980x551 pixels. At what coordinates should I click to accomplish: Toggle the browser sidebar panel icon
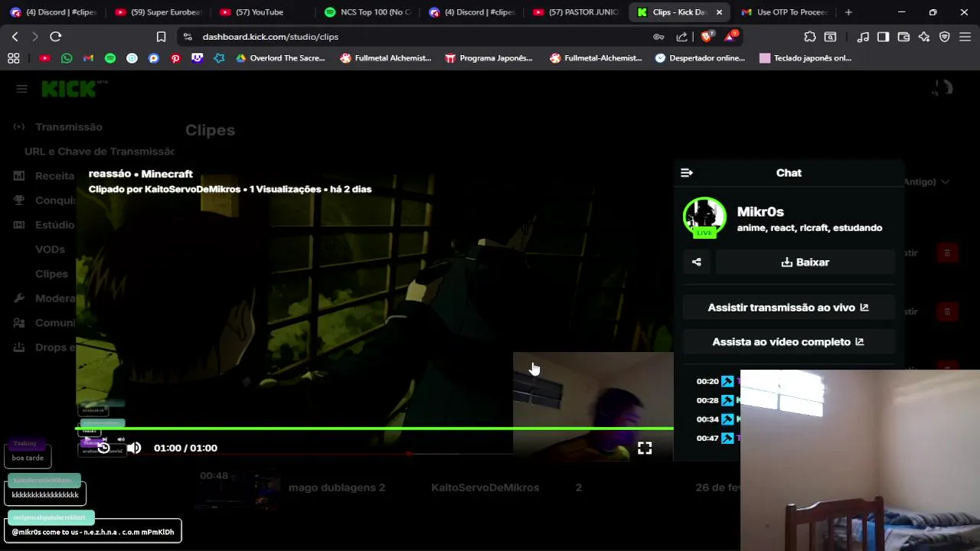[883, 37]
